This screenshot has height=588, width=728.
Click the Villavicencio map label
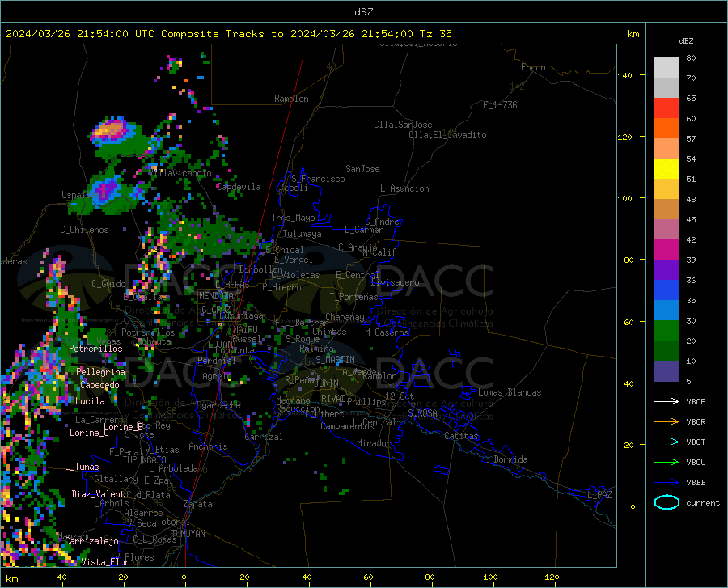(180, 173)
